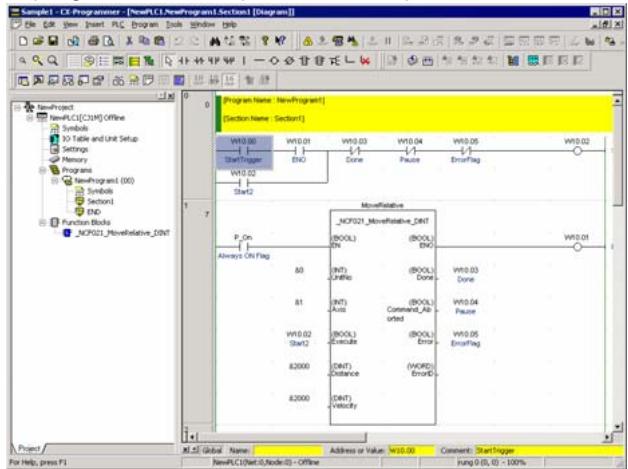
Task: Select the W10.02 Start2 contact
Action: coord(244,183)
